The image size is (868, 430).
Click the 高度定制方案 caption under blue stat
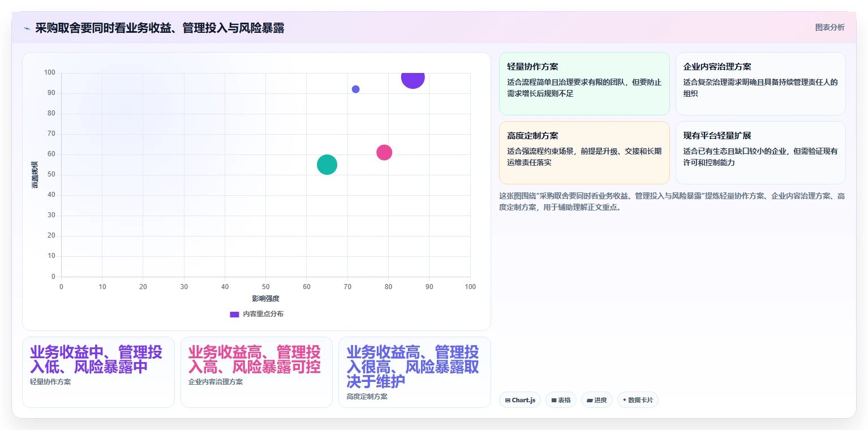[367, 397]
